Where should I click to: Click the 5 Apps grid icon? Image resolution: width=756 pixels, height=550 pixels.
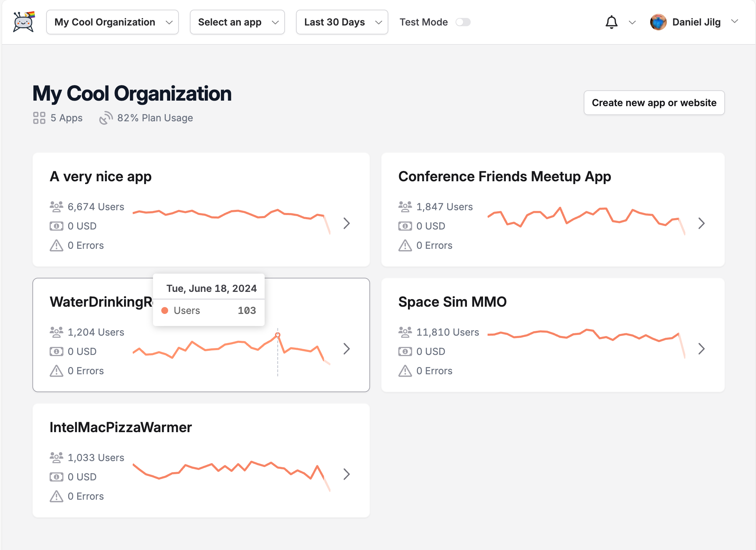pos(39,118)
